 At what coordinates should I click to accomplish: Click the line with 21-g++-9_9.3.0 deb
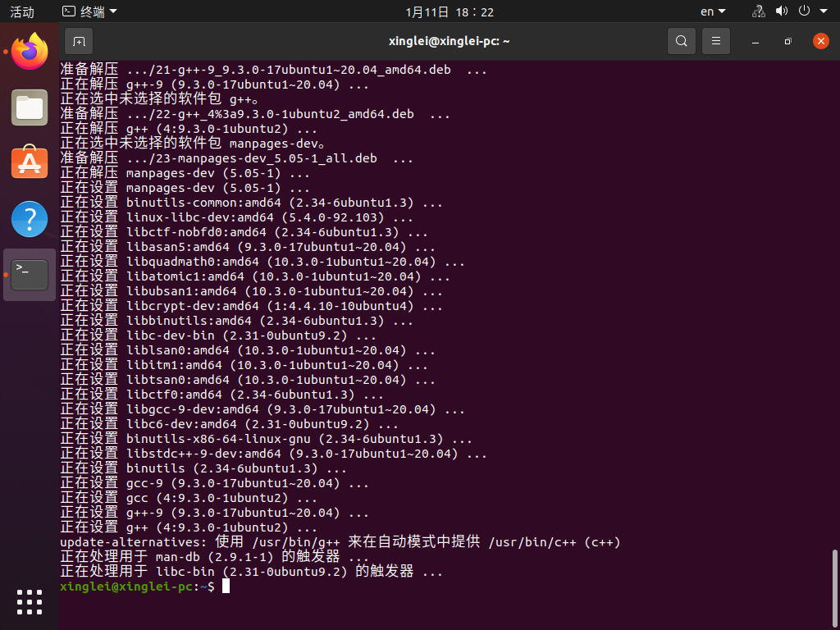(x=273, y=71)
